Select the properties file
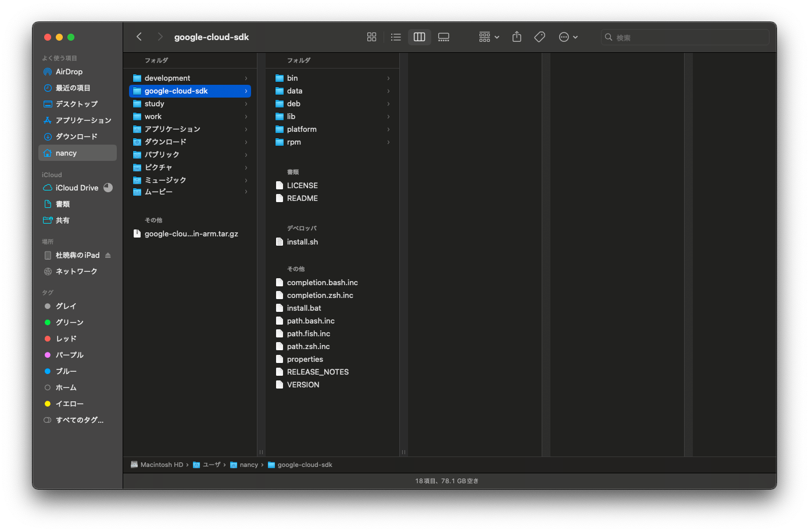Image resolution: width=809 pixels, height=532 pixels. coord(332,360)
